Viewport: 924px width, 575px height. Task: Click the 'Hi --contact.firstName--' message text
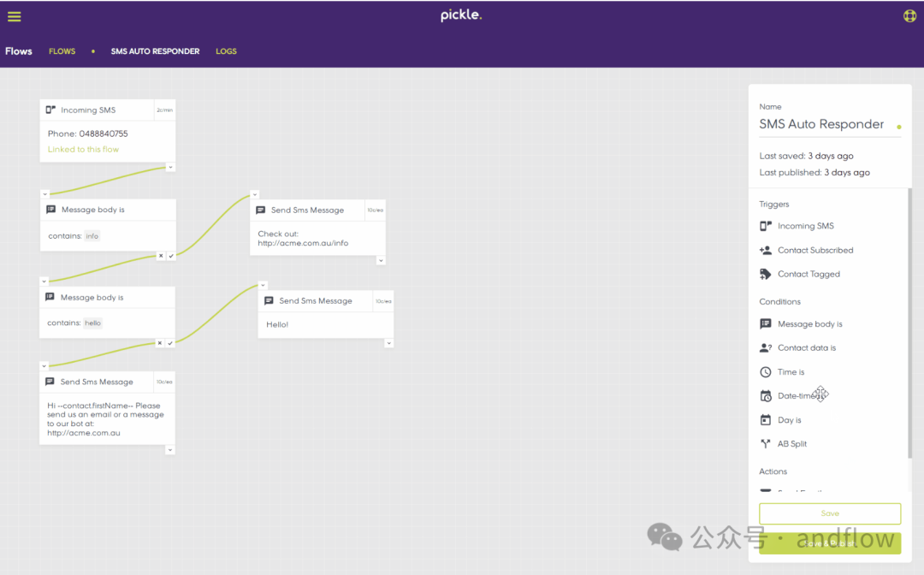[x=105, y=419]
